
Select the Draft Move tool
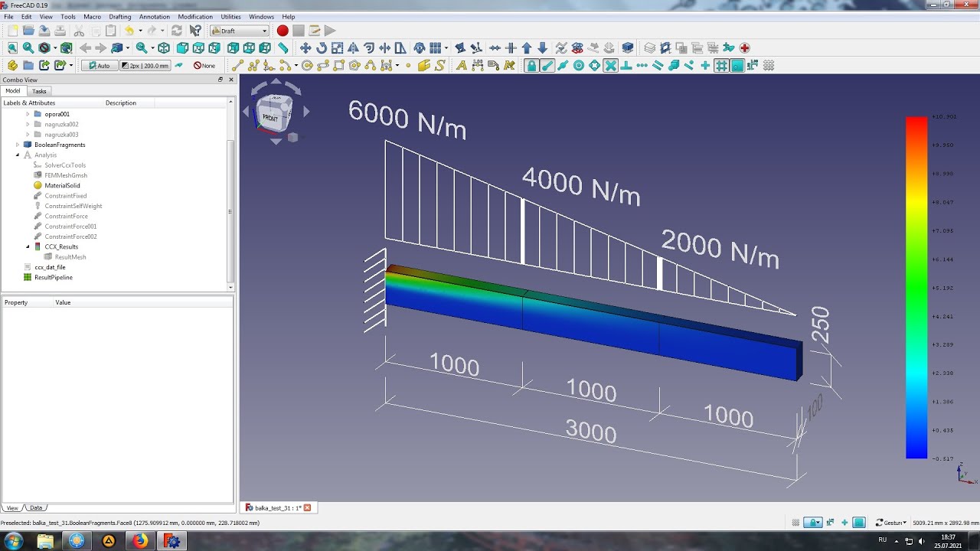point(305,48)
